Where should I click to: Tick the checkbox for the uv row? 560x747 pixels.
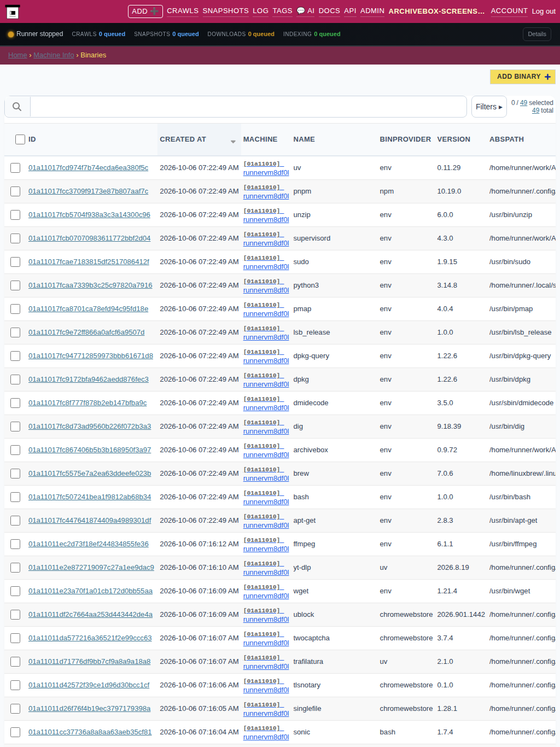15,168
